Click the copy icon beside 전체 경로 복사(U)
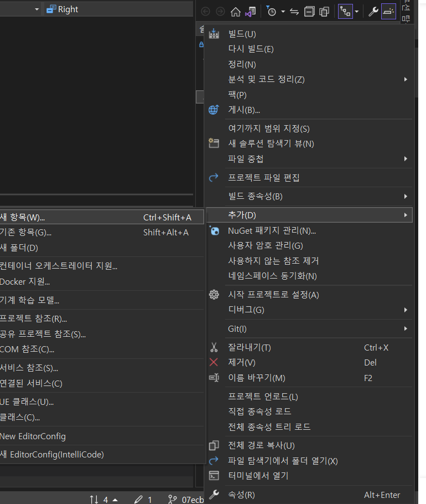The height and width of the screenshot is (504, 426). pos(214,445)
